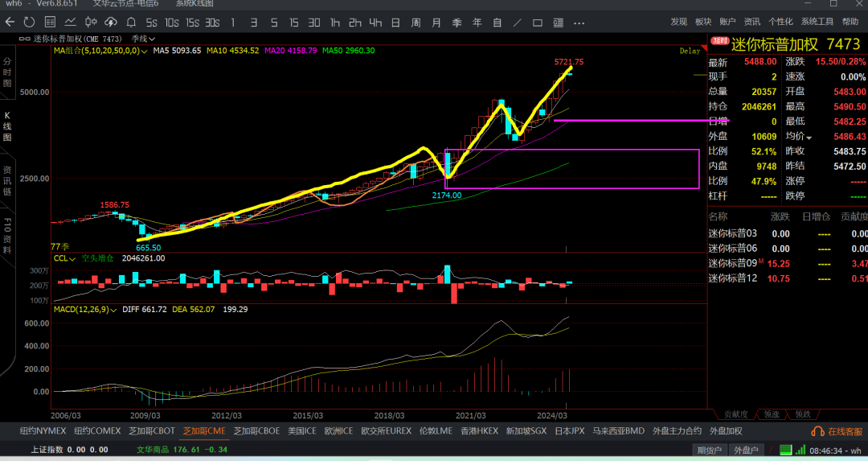Click the 在线客服 online support link

837,431
